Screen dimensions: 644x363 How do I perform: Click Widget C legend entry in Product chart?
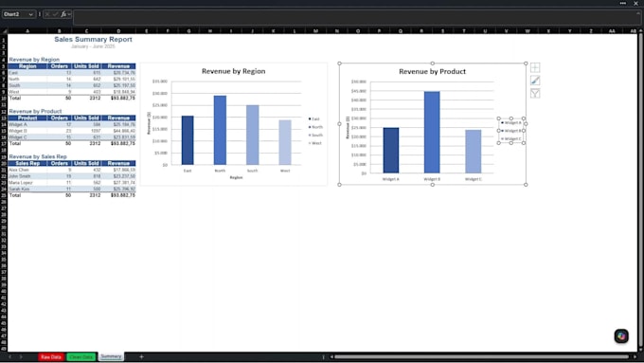click(x=510, y=139)
